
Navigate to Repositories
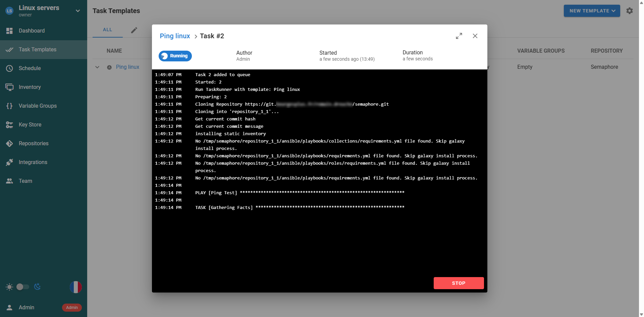click(x=34, y=144)
